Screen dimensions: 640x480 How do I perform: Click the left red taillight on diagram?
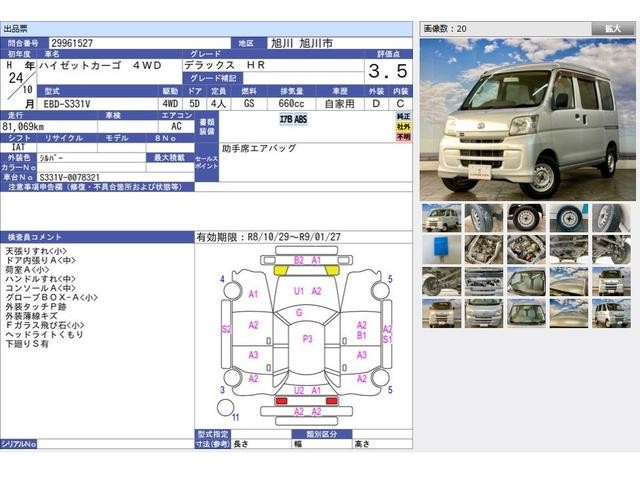[281, 401]
